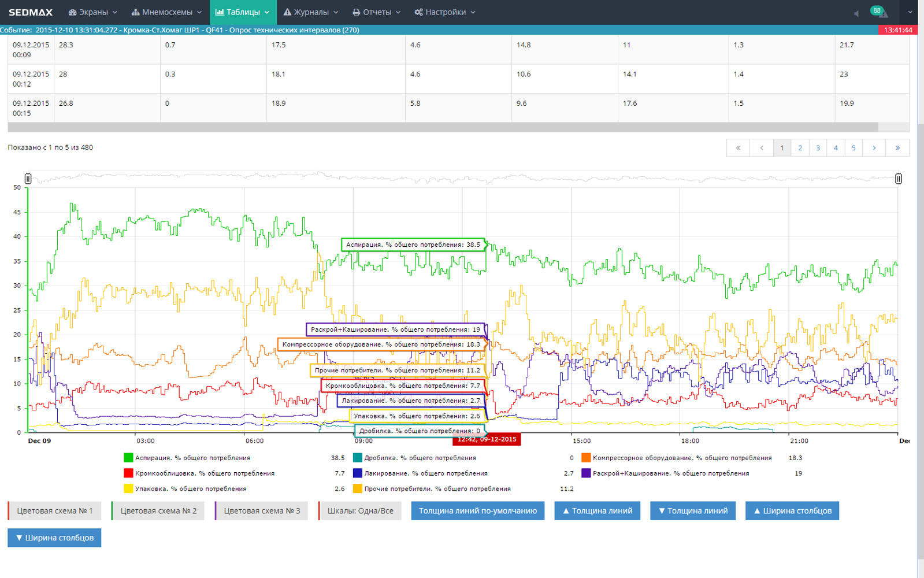Expand the Экраны dropdown menu
Image resolution: width=924 pixels, height=578 pixels.
(x=92, y=12)
